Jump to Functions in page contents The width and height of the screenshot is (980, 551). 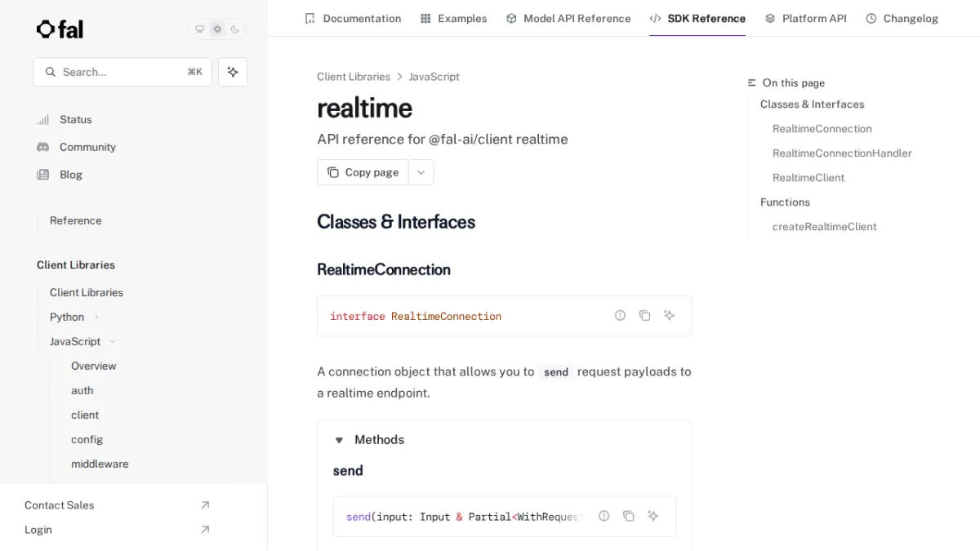785,202
